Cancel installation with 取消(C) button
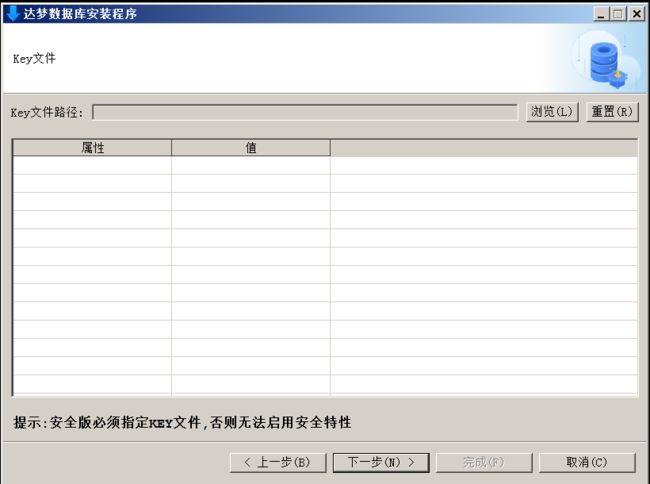The width and height of the screenshot is (650, 484). pyautogui.click(x=587, y=462)
